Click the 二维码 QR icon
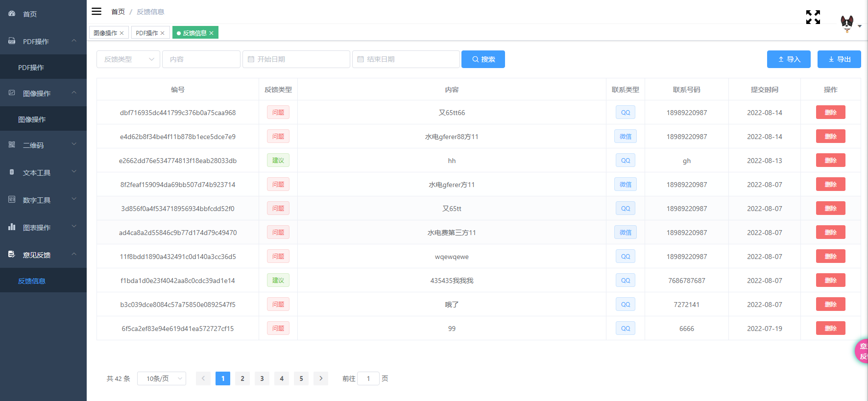868x401 pixels. (12, 145)
